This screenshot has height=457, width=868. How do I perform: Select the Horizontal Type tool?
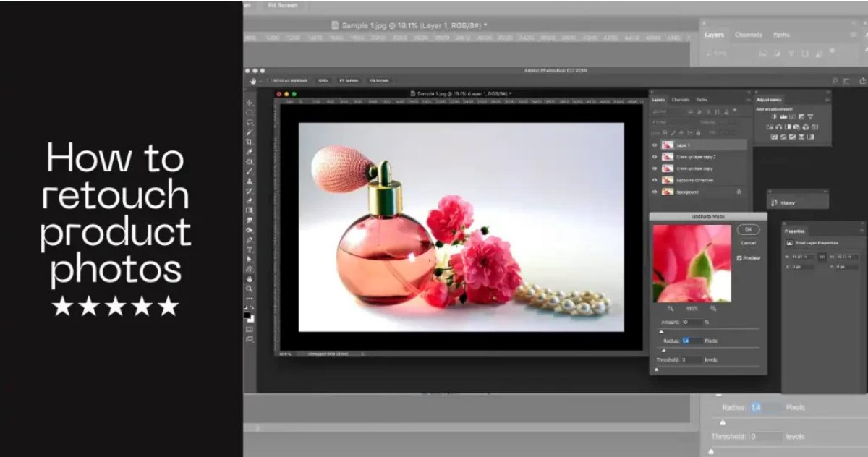(x=250, y=249)
